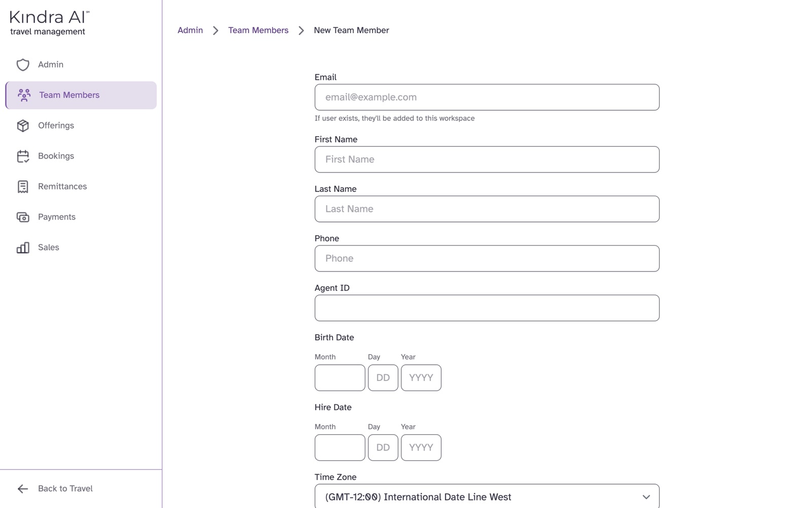Click the Remittances receipt icon

23,186
